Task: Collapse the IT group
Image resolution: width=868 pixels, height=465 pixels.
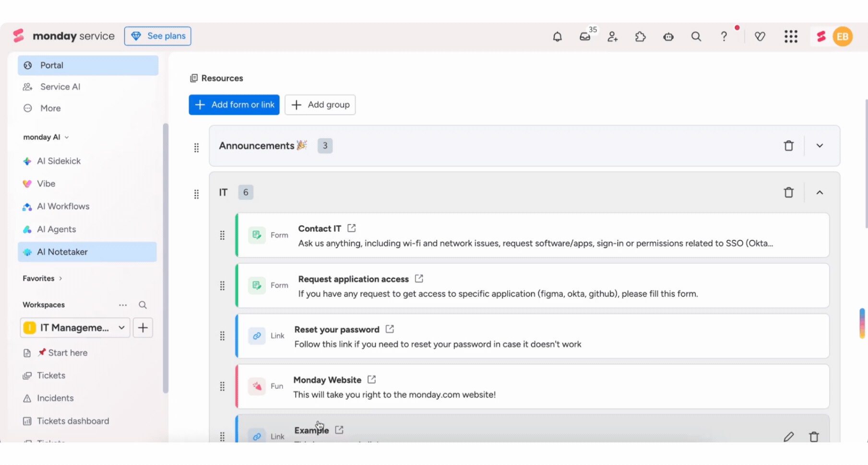Action: (x=820, y=193)
